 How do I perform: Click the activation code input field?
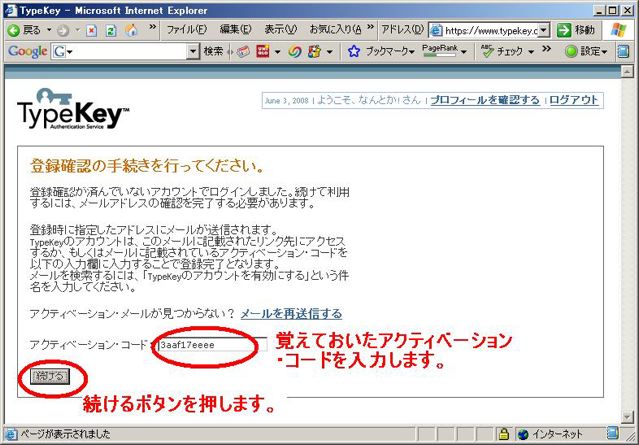[212, 345]
